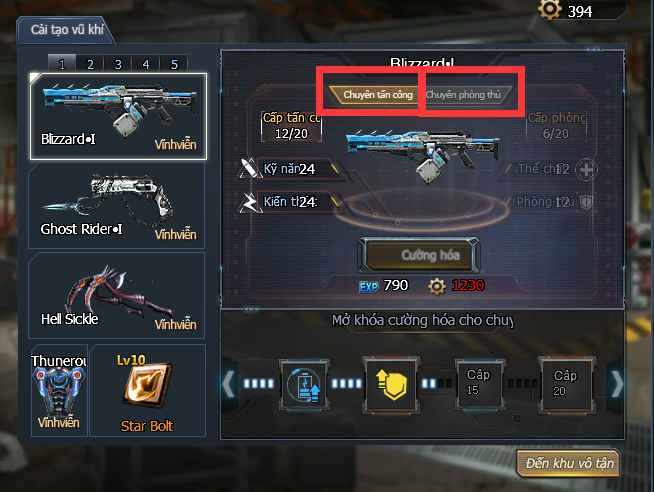Open weapon page tab 2

click(90, 64)
